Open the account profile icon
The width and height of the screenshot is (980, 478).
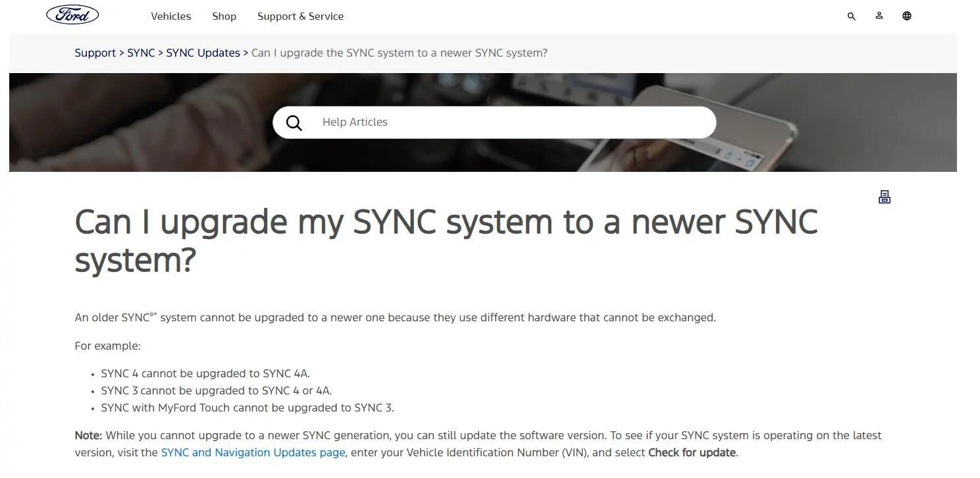(879, 16)
